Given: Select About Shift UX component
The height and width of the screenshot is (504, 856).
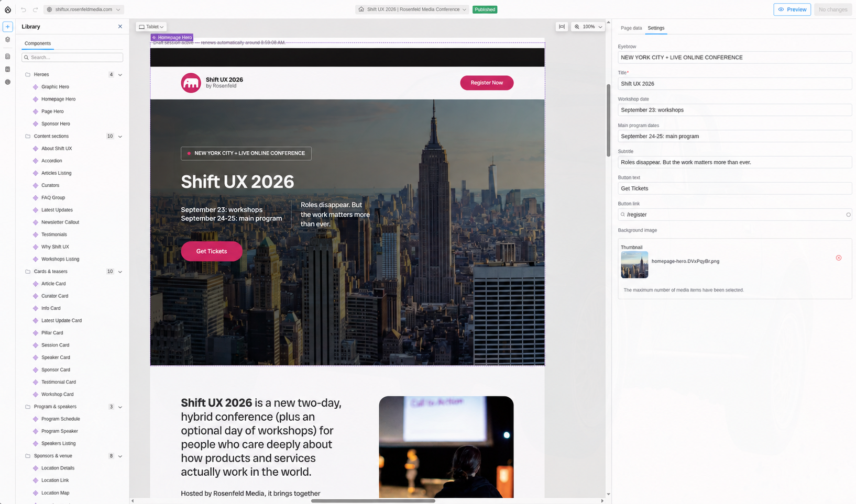Looking at the screenshot, I should [57, 149].
